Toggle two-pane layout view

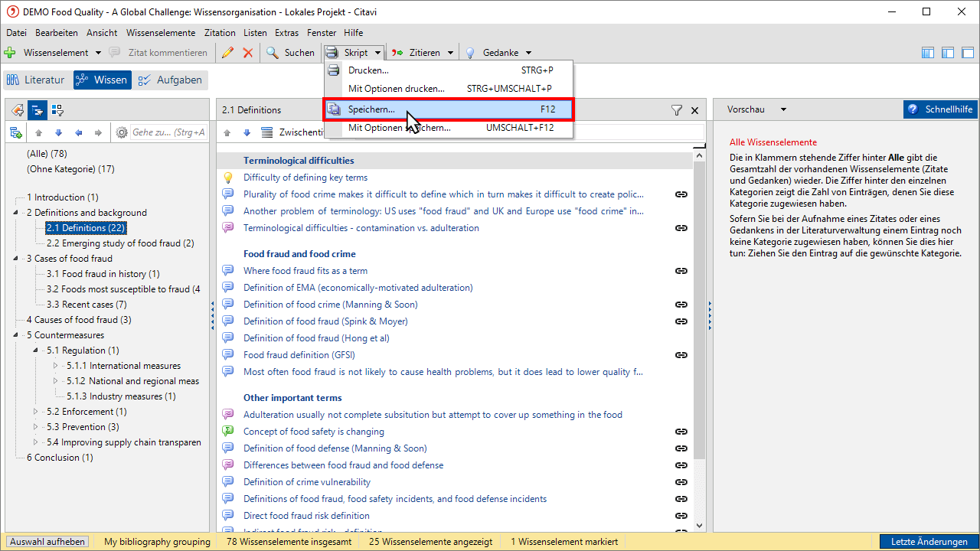pyautogui.click(x=948, y=53)
